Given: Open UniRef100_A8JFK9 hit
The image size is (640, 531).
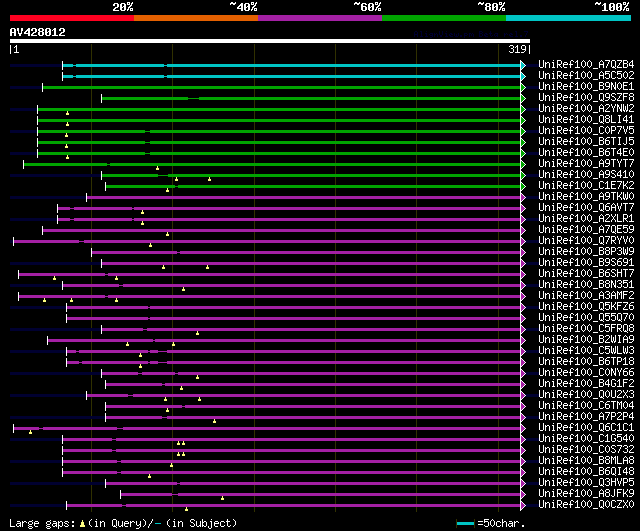Looking at the screenshot, I should (586, 494).
